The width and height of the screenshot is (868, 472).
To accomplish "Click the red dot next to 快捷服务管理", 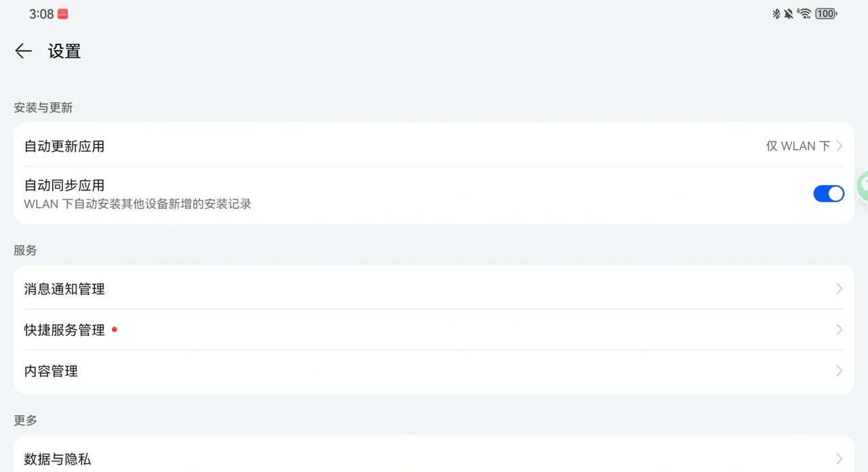I will point(115,330).
